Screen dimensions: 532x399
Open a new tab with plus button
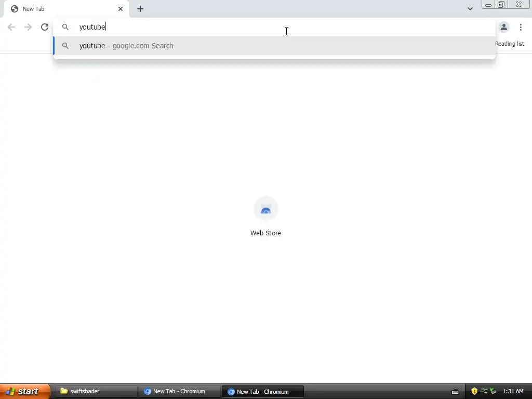click(x=140, y=9)
